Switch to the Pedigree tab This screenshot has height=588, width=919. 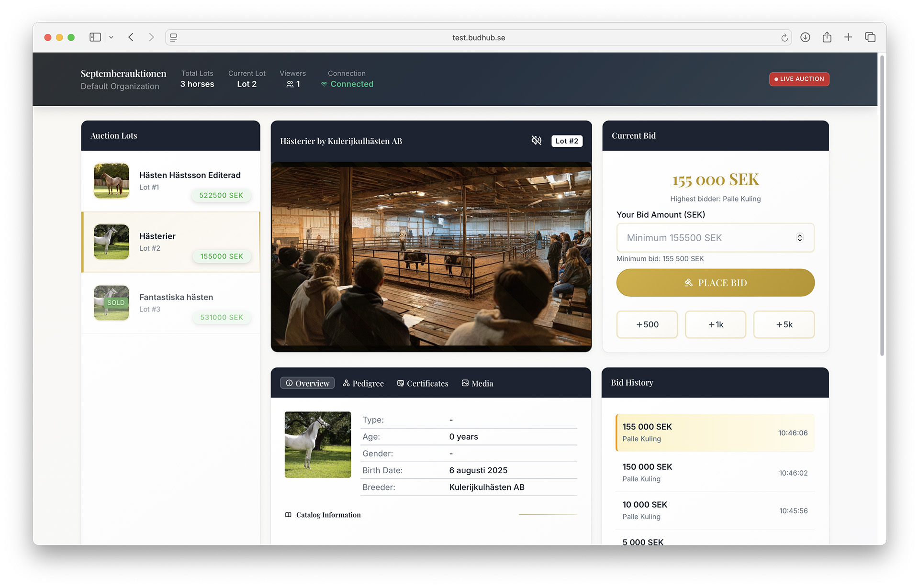pos(363,383)
